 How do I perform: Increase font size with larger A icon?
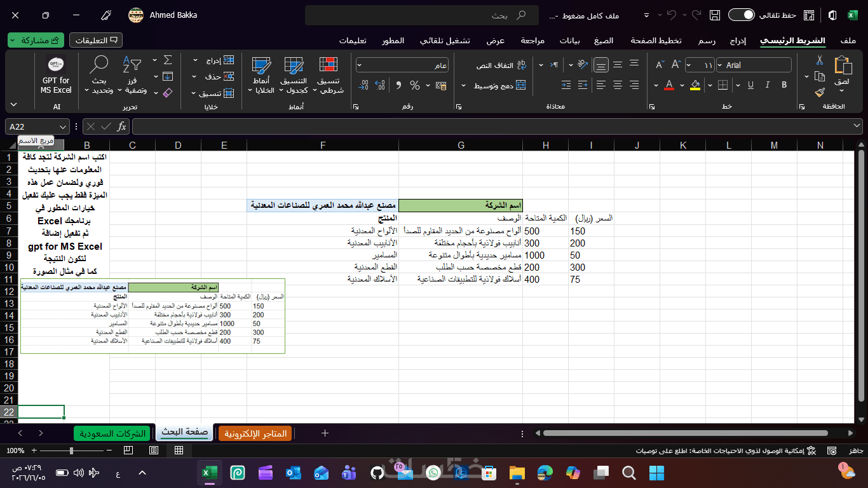click(x=677, y=65)
